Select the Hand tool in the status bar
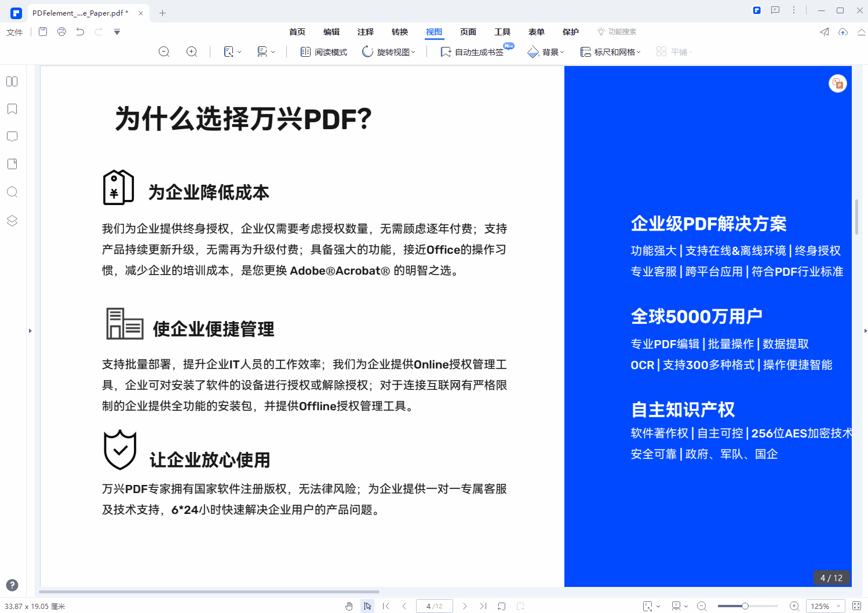Screen dimensions: 868x613 coord(348,605)
